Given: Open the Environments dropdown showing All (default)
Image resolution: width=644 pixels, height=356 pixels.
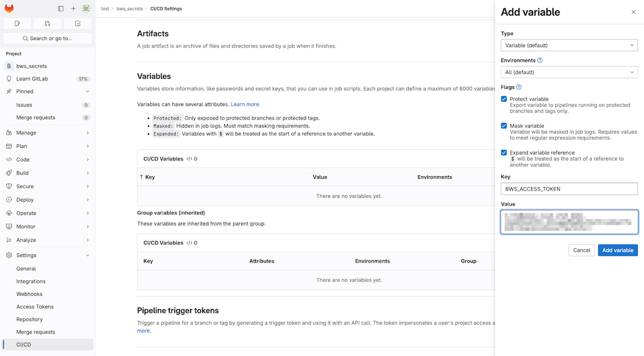Looking at the screenshot, I should (569, 72).
